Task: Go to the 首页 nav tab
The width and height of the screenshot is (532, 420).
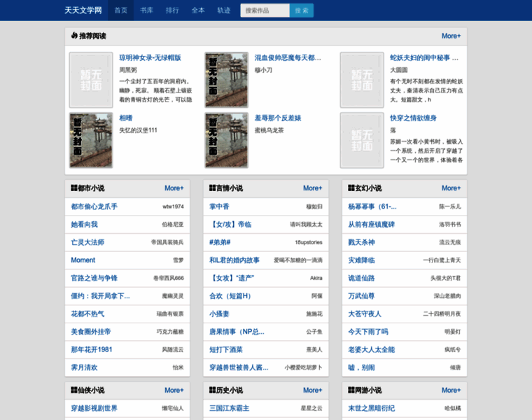Action: (121, 10)
